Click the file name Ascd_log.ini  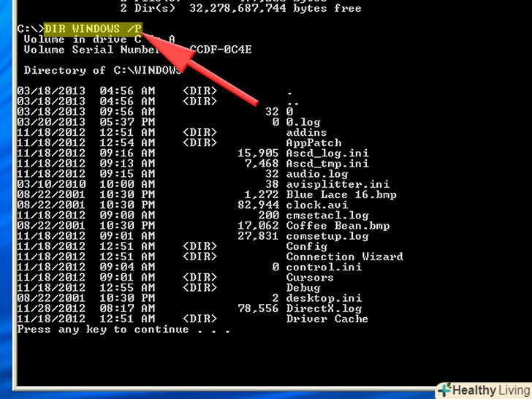point(327,153)
